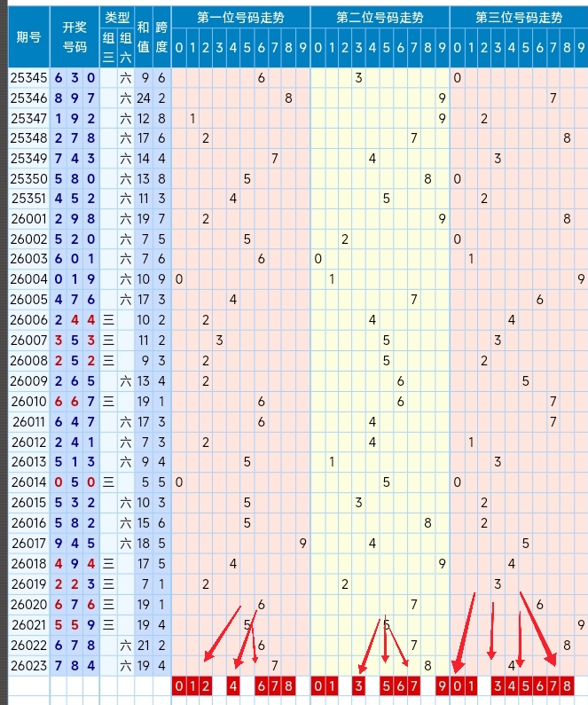The width and height of the screenshot is (588, 705).
Task: Click the 期号 column header
Action: (28, 37)
